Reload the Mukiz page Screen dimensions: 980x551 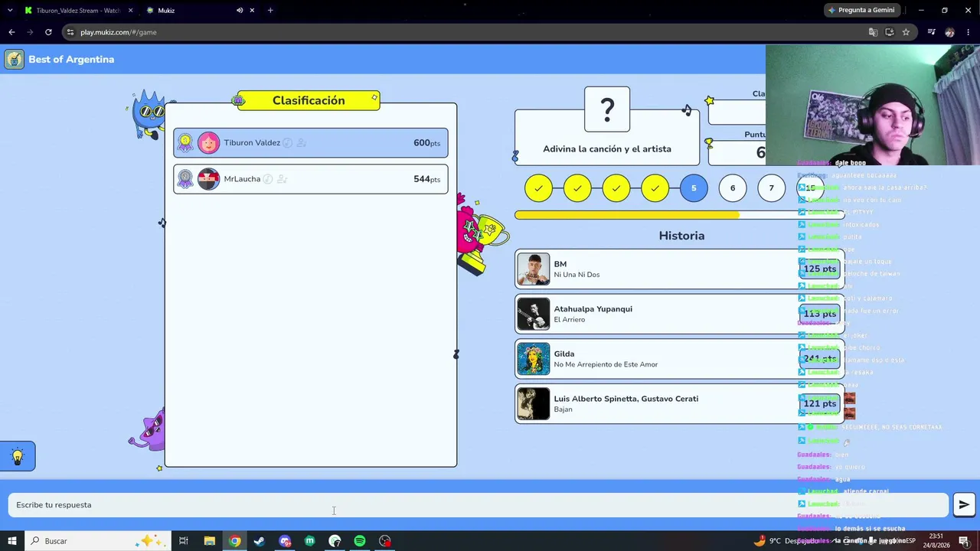(x=48, y=32)
